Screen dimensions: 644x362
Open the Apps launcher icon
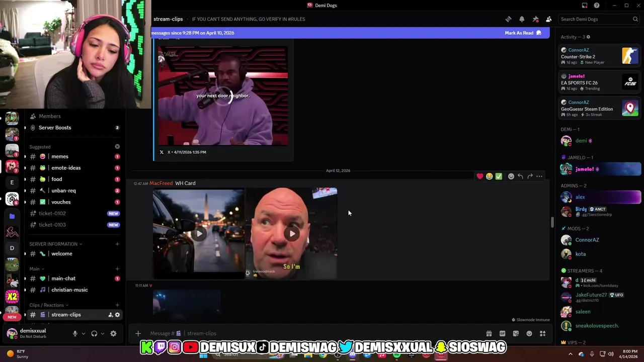click(x=542, y=333)
